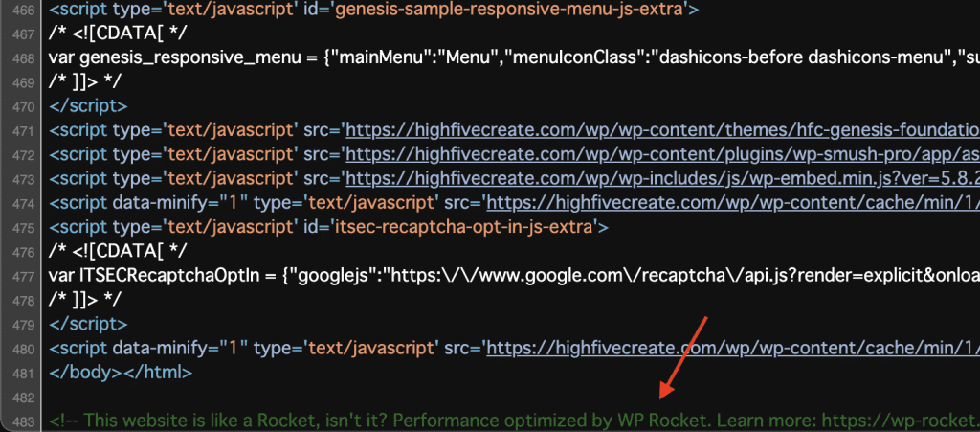Click line number 471 in the gutter
Screen dimensions: 980x432
click(23, 131)
